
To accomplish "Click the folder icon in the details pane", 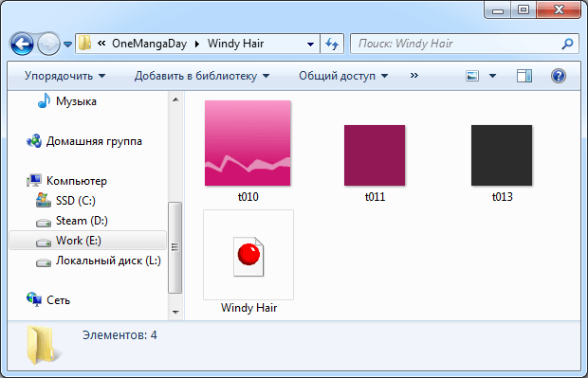I will [43, 346].
